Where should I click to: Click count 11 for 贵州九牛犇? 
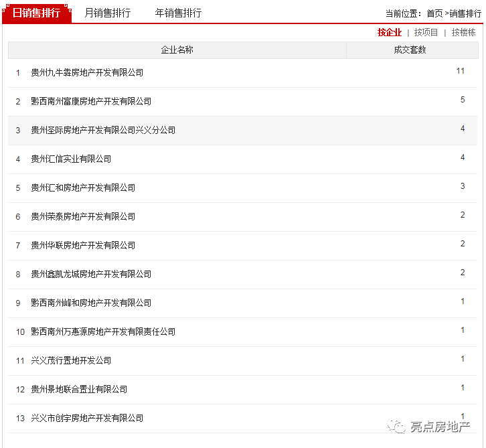pyautogui.click(x=461, y=71)
